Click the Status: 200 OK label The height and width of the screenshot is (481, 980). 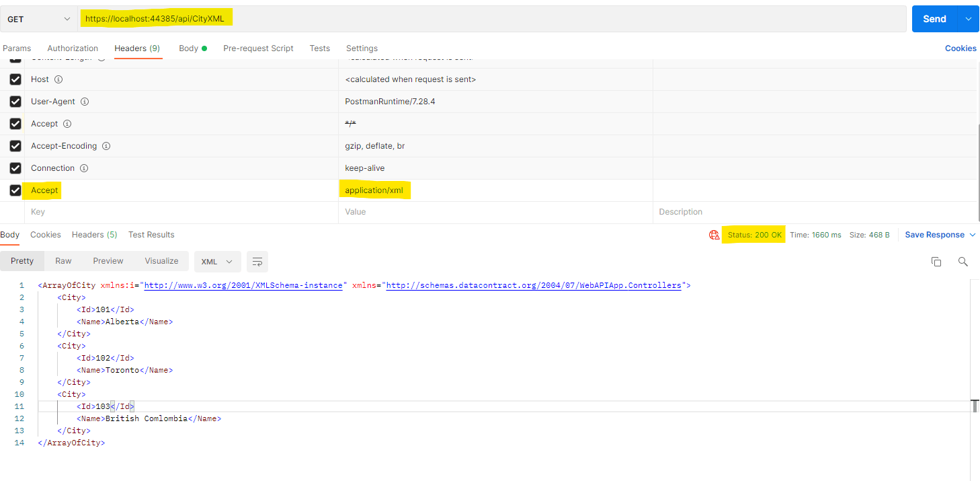pyautogui.click(x=754, y=235)
